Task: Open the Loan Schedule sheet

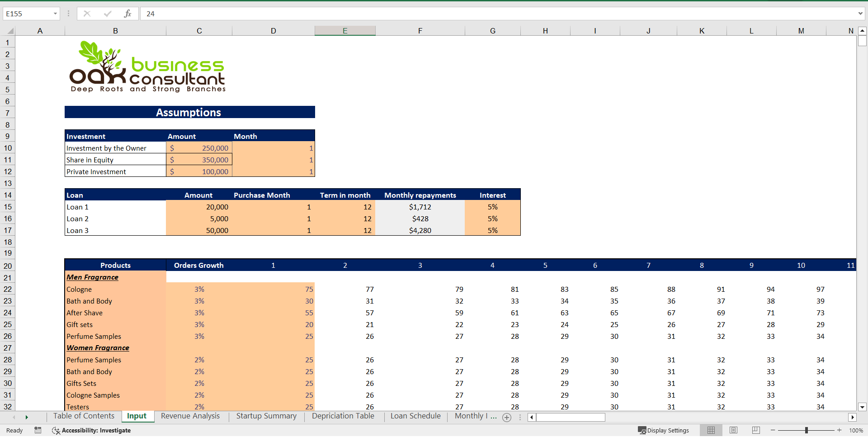Action: tap(415, 416)
